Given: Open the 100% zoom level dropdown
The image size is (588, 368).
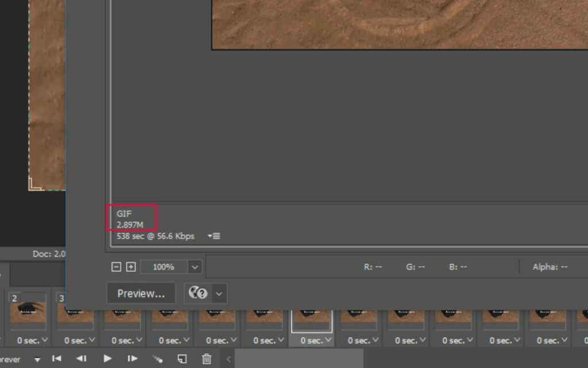Looking at the screenshot, I should click(195, 267).
